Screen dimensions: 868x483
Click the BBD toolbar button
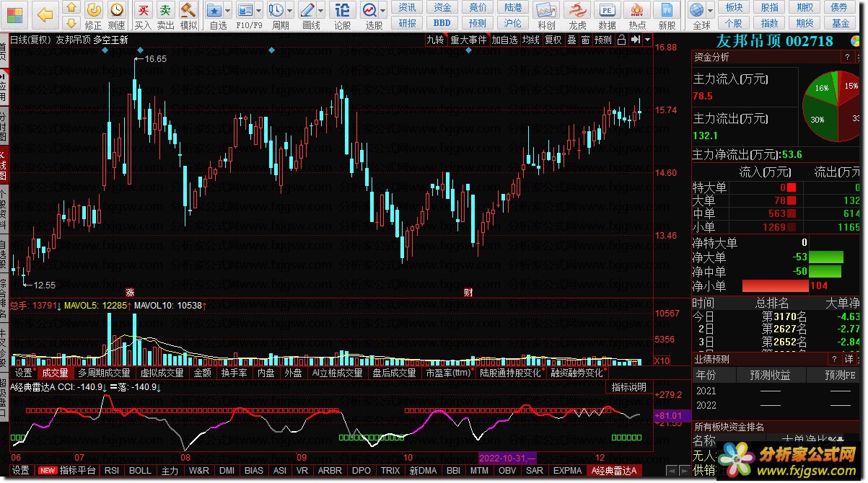(x=442, y=22)
